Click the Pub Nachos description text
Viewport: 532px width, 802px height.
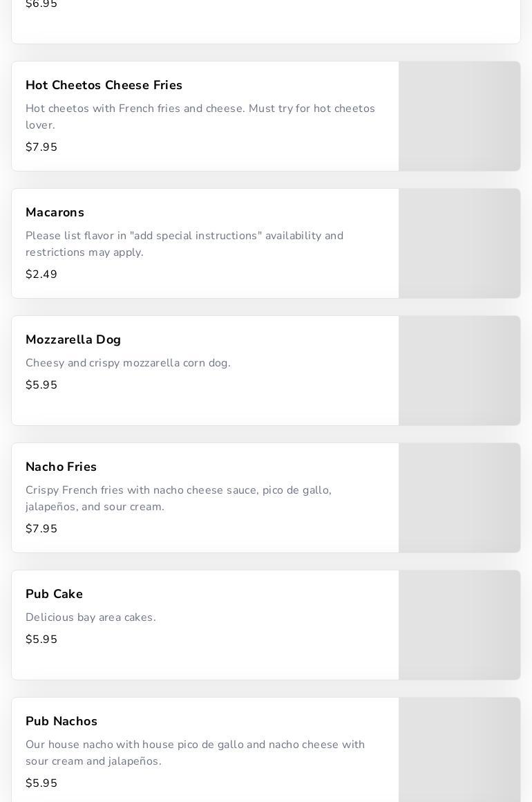coord(195,753)
